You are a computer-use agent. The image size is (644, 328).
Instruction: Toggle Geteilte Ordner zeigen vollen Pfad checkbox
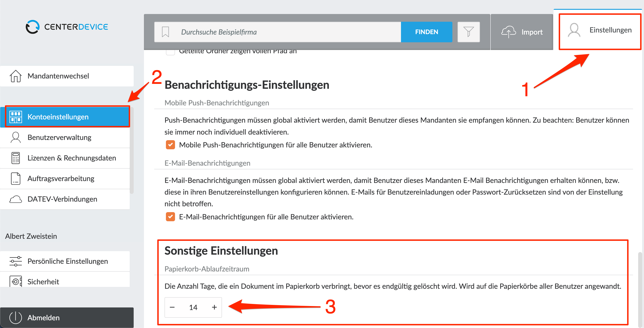click(x=170, y=52)
